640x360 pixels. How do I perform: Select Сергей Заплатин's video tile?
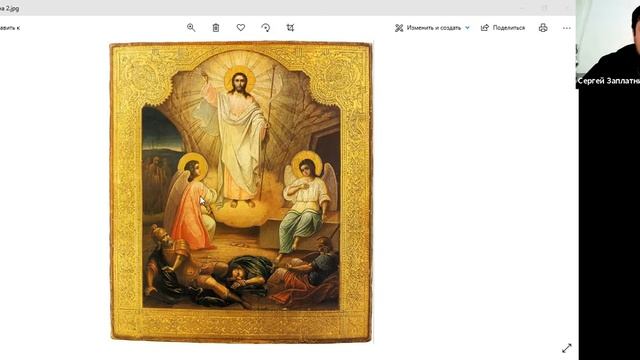tap(608, 44)
